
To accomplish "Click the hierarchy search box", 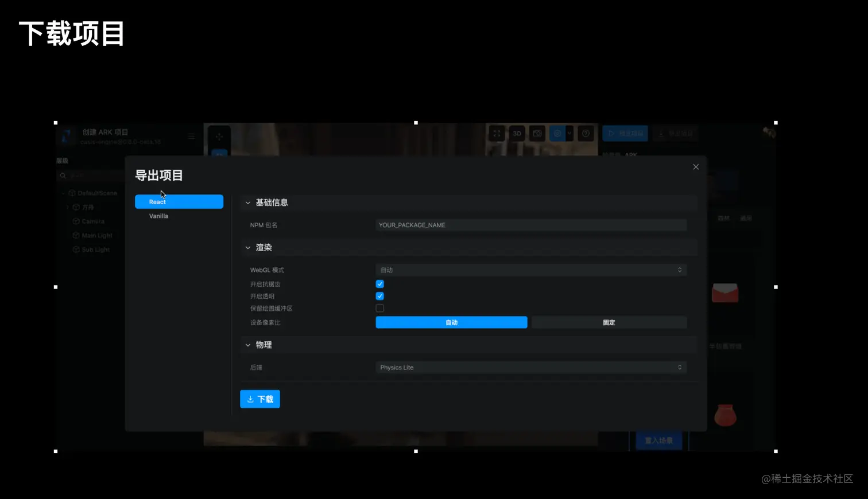I will (x=92, y=176).
